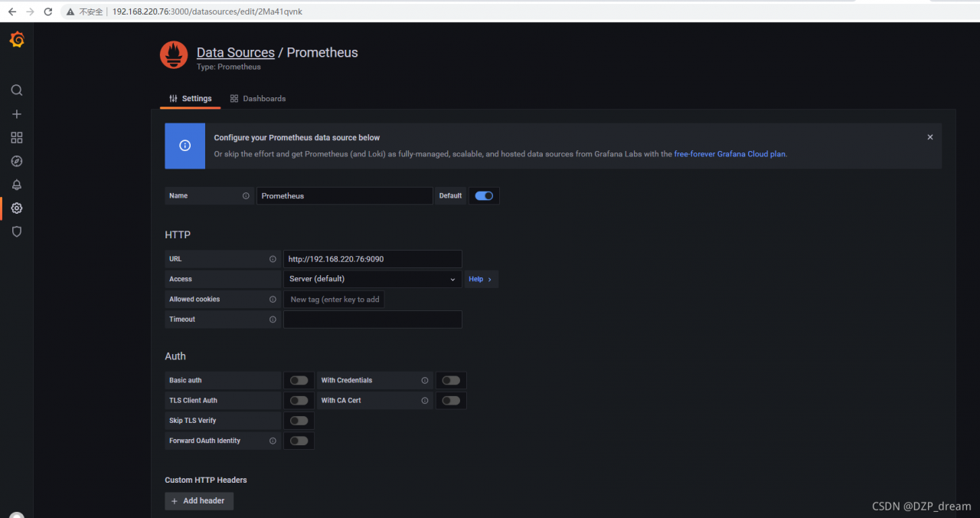980x518 pixels.
Task: Switch to the Settings tab
Action: click(190, 99)
